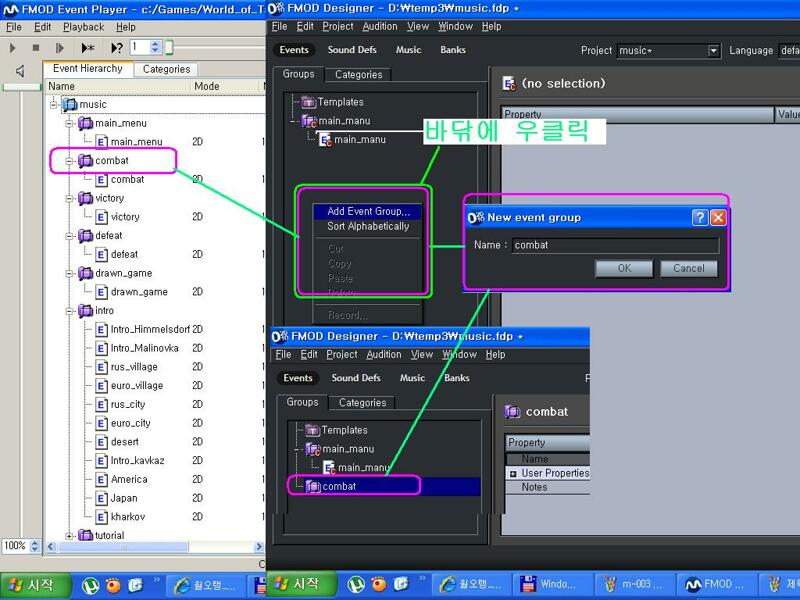The height and width of the screenshot is (600, 800).
Task: Switch to Categories tab in lower Designer
Action: (362, 403)
